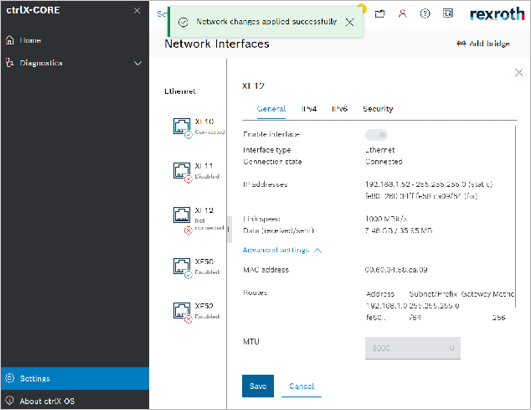Screen dimensions: 531x410
Task: Switch to the IPv4 tab
Action: click(309, 109)
